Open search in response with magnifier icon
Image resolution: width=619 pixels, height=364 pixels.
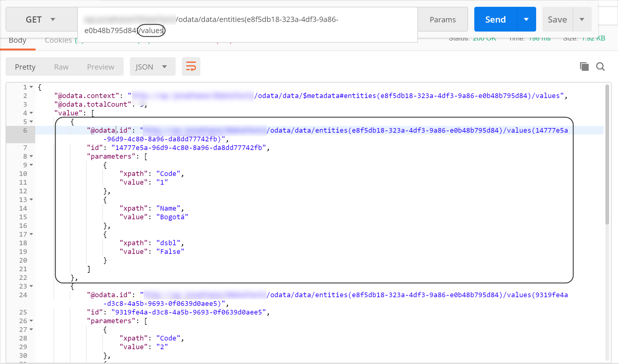coord(600,66)
